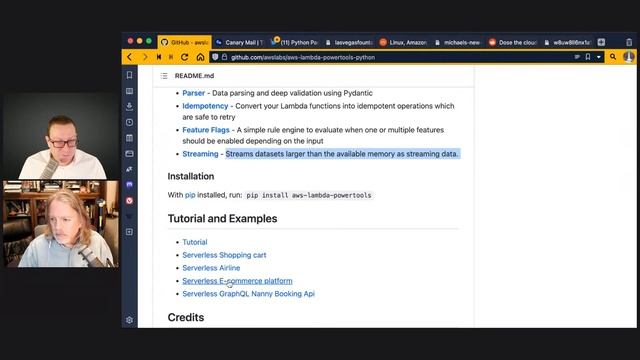Image resolution: width=640 pixels, height=360 pixels.
Task: Open Serverless Airline link
Action: (x=211, y=268)
